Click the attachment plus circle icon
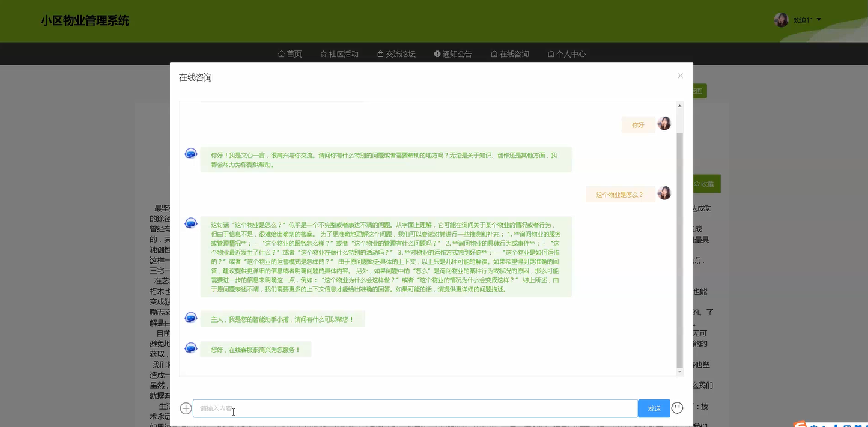Viewport: 868px width, 427px height. 186,408
